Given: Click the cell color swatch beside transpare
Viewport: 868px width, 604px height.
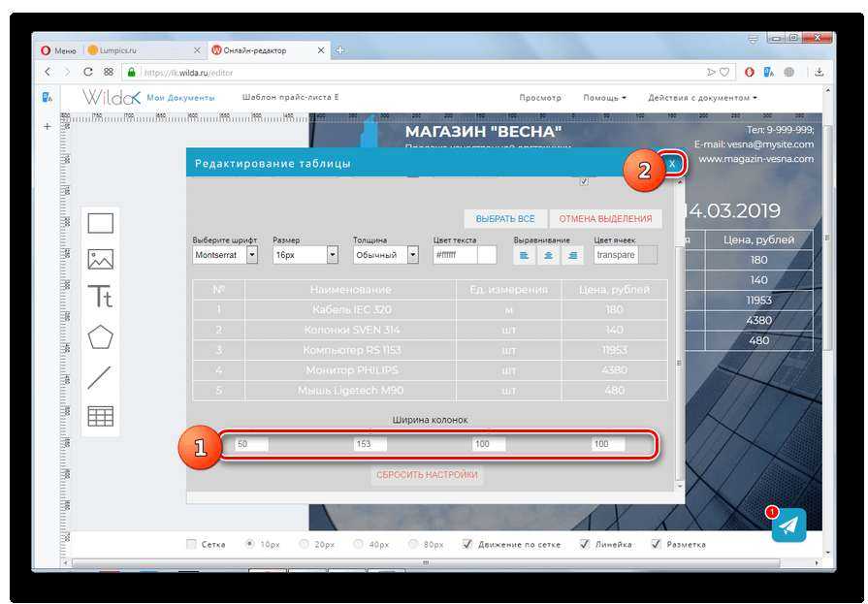Looking at the screenshot, I should 648,255.
